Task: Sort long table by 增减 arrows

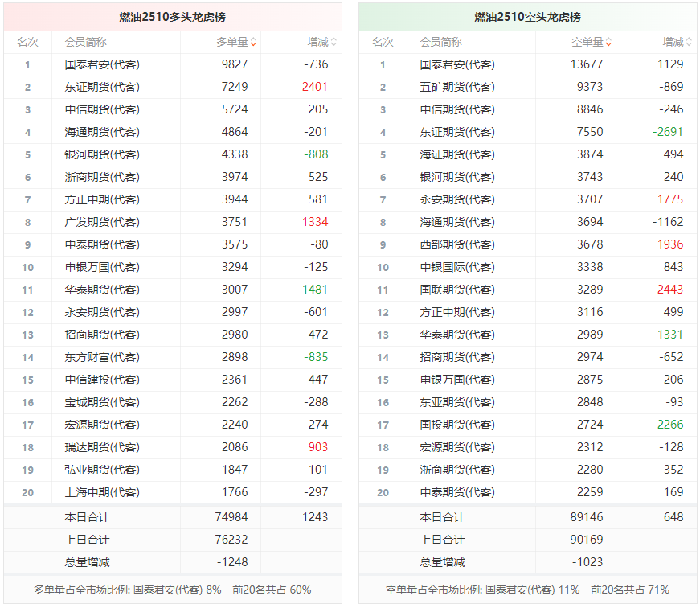Action: click(334, 43)
